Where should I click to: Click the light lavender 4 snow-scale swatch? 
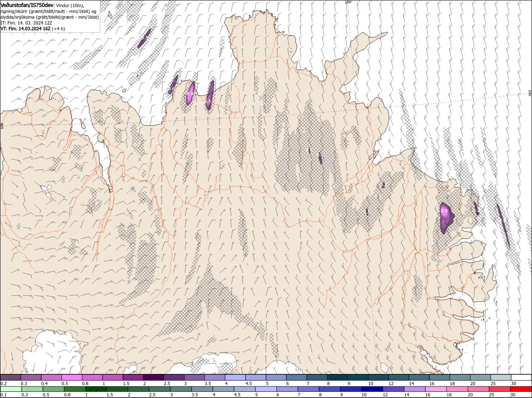[235, 377]
